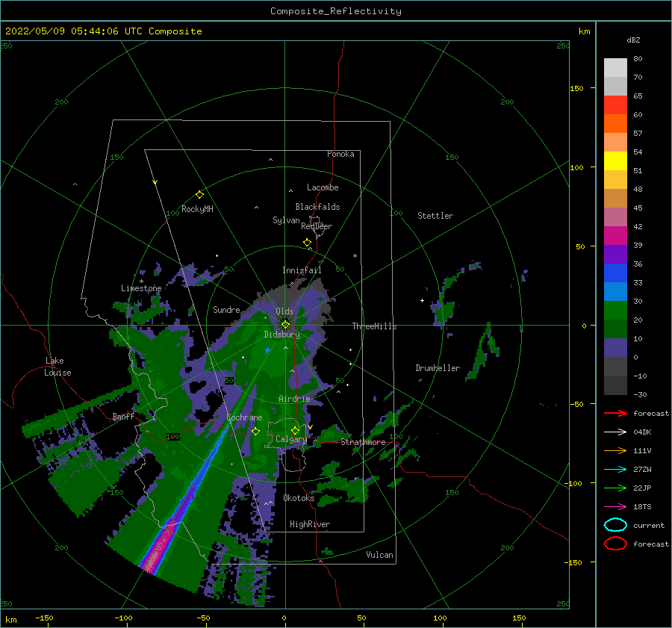Click the Innisfail city label
This screenshot has width=672, height=628.
pos(302,270)
